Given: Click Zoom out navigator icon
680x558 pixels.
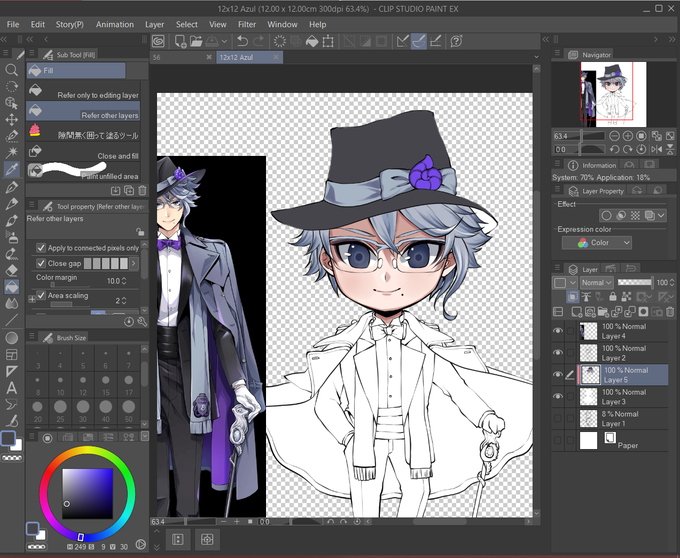Looking at the screenshot, I should pyautogui.click(x=614, y=136).
